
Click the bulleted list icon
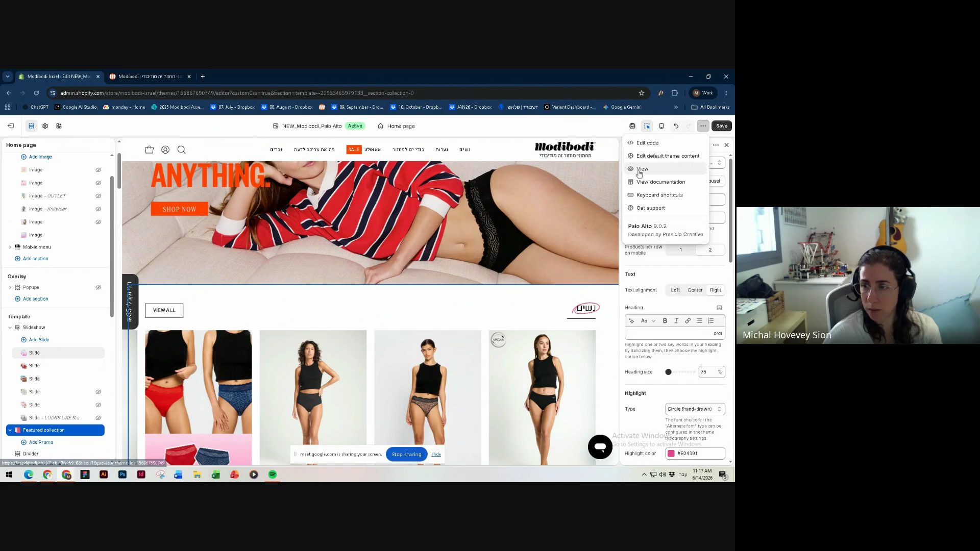(x=699, y=321)
